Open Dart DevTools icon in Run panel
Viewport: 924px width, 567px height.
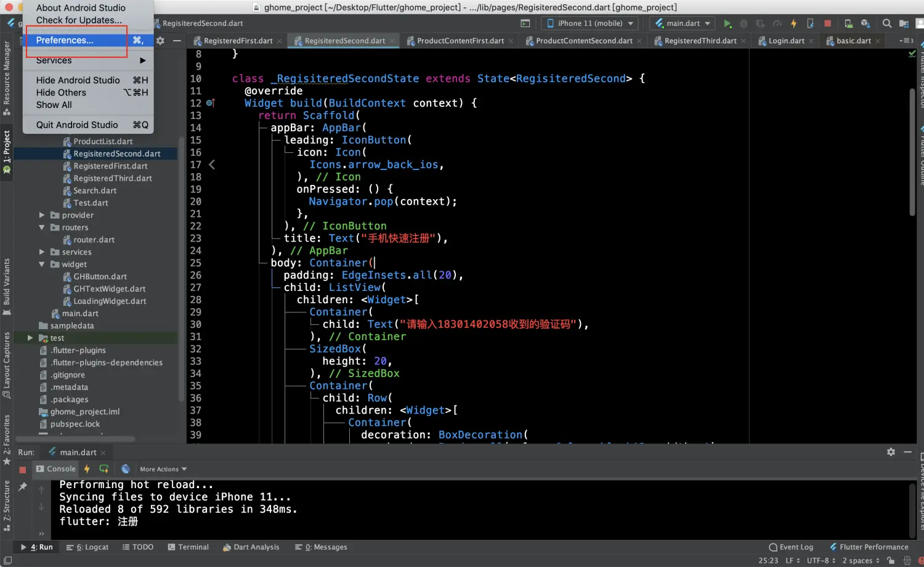(126, 469)
